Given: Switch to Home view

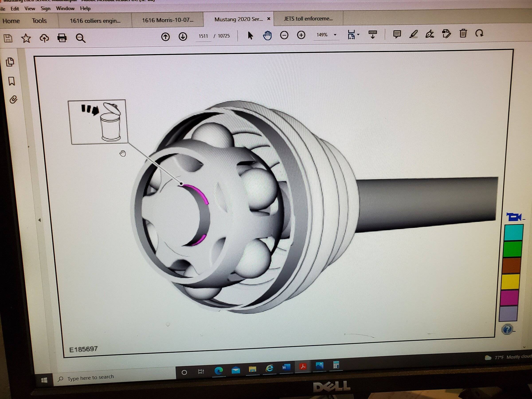Looking at the screenshot, I should tap(11, 21).
